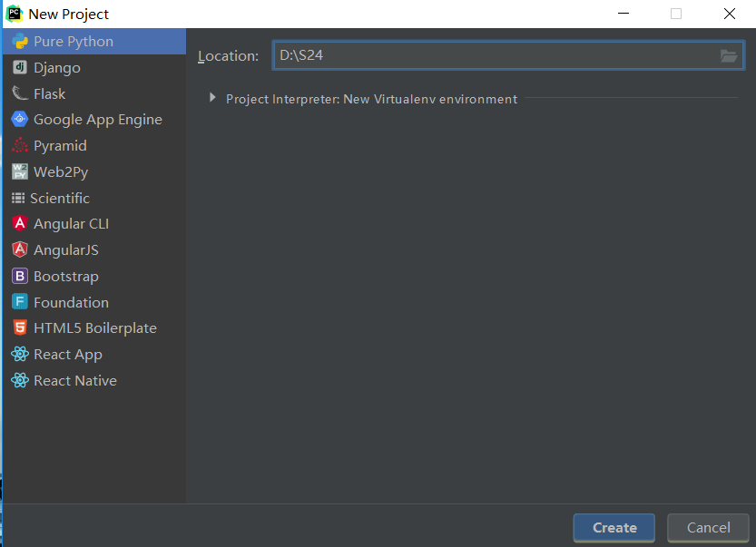The height and width of the screenshot is (547, 756).
Task: Select Foundation project type
Action: click(x=71, y=303)
